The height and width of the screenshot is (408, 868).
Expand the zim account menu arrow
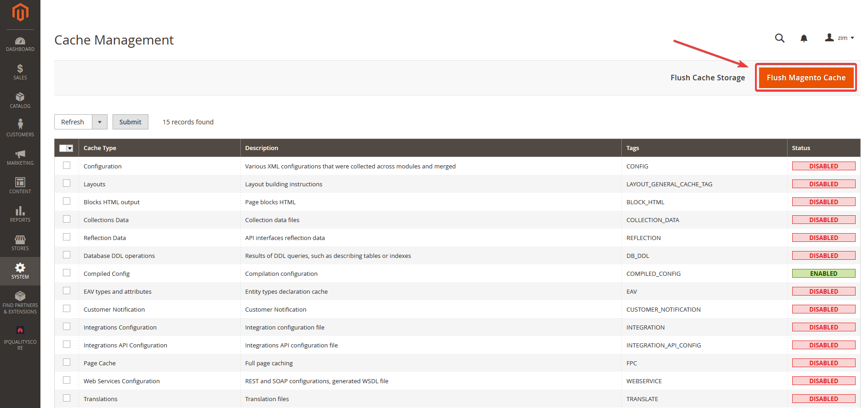click(852, 38)
